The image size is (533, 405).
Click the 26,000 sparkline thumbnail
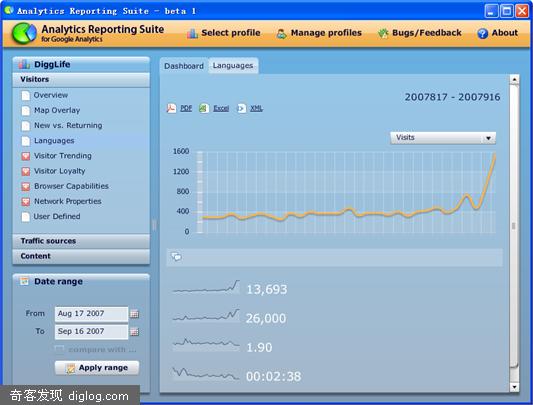pyautogui.click(x=206, y=316)
